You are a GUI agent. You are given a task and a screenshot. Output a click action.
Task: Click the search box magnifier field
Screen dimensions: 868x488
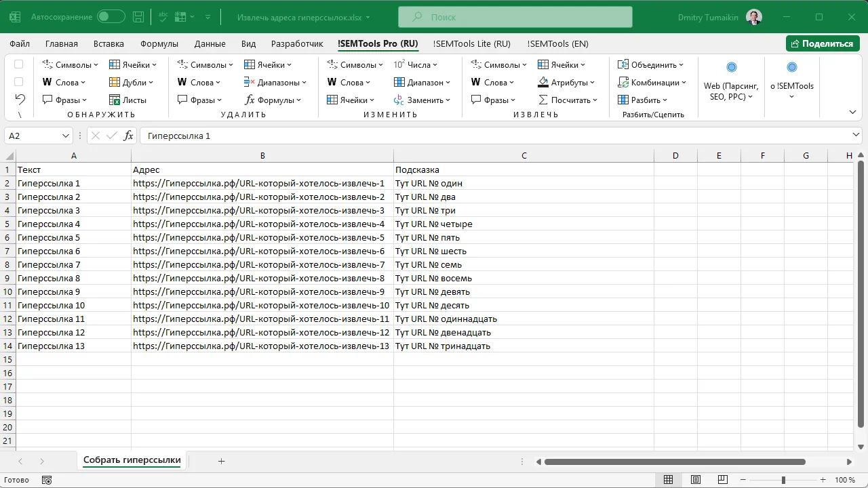tap(515, 17)
